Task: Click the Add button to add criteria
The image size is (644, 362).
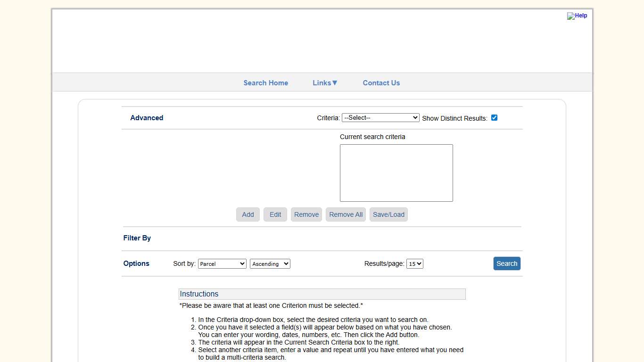Action: 248,214
